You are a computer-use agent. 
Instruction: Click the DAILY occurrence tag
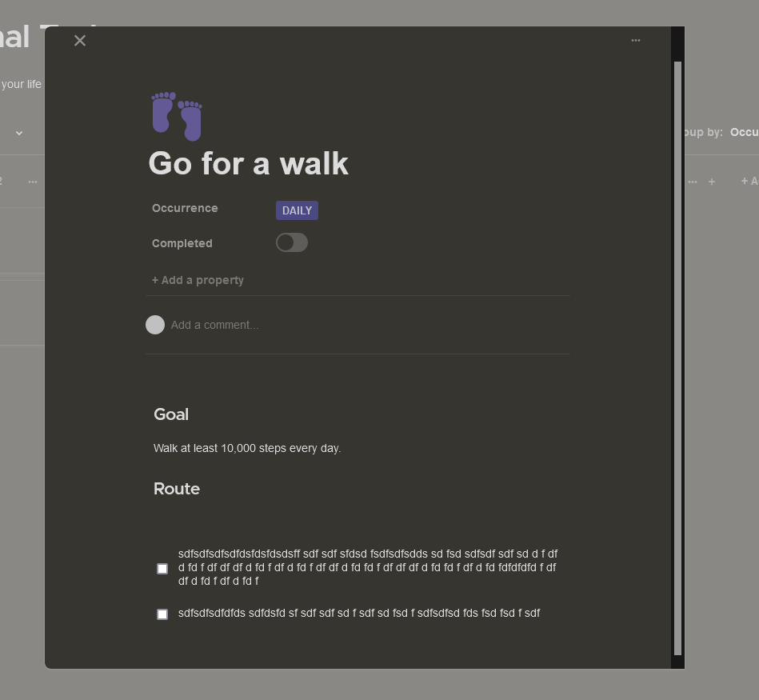click(297, 210)
